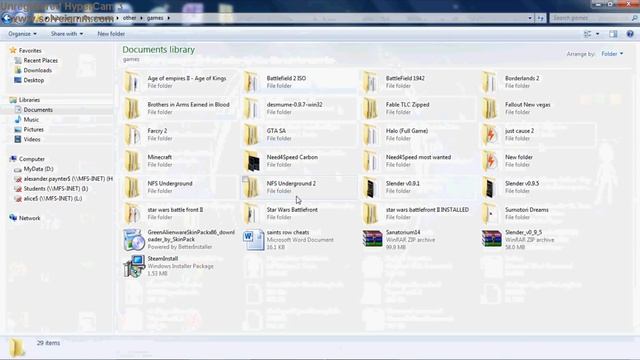The width and height of the screenshot is (640, 360).
Task: Select Brothers in Arms Earned in Blood folder icon
Action: point(132,109)
